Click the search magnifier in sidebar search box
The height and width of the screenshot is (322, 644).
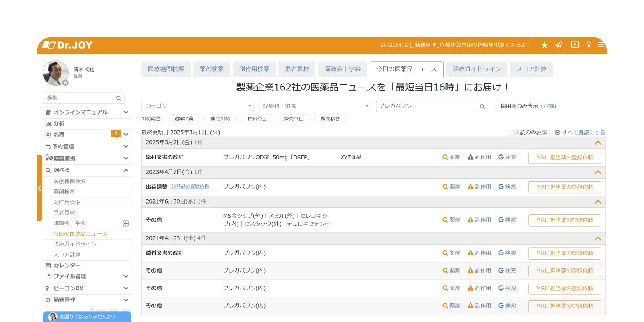(x=119, y=98)
